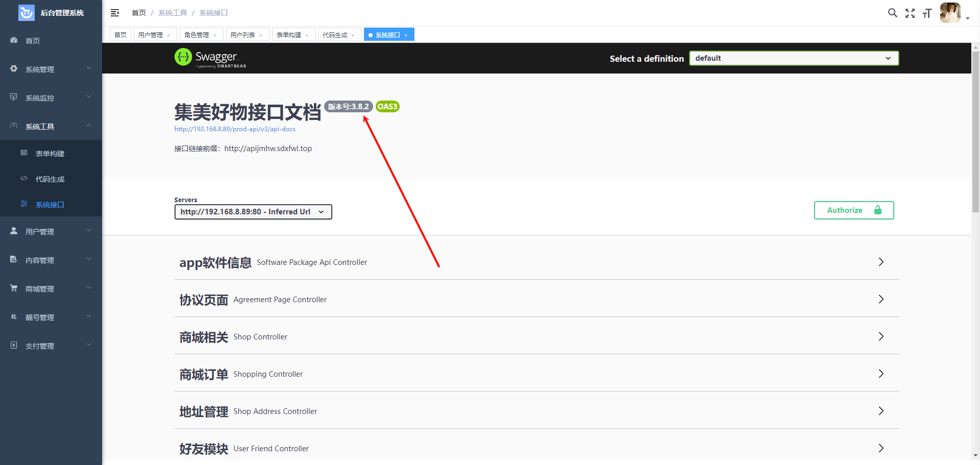The image size is (980, 465).
Task: Open the Select a definition dropdown
Action: coord(794,58)
